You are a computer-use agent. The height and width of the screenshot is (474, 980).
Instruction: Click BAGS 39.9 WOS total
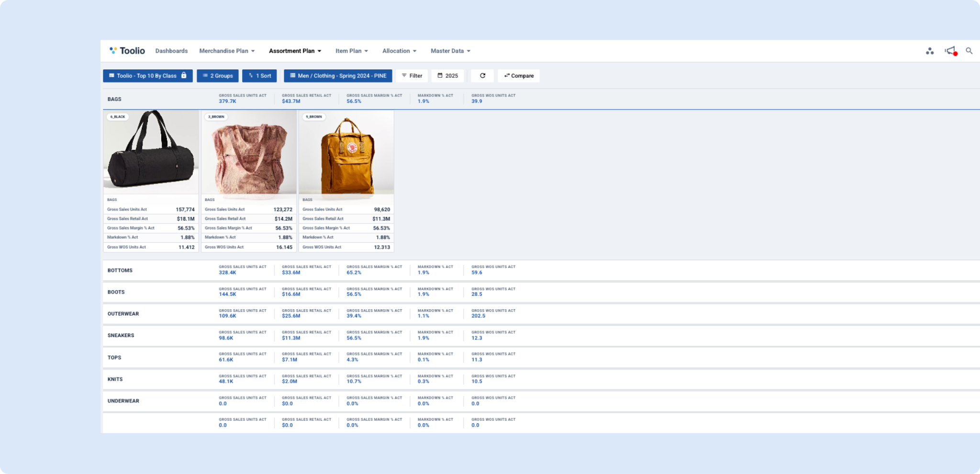[x=477, y=102]
